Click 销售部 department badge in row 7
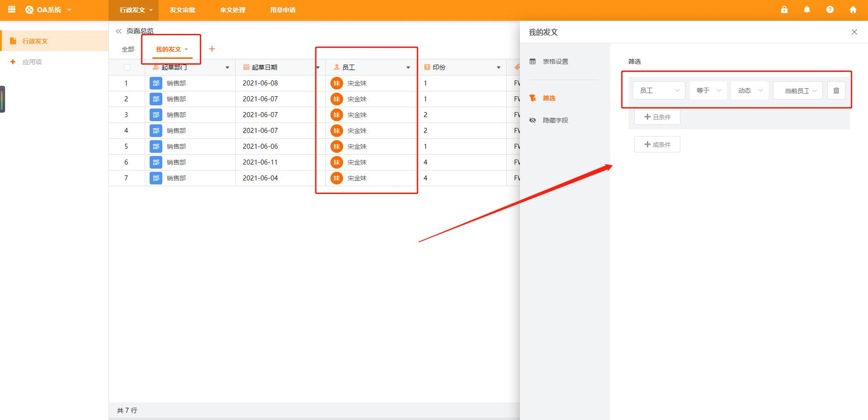Viewport: 868px width, 420px height. pyautogui.click(x=156, y=178)
